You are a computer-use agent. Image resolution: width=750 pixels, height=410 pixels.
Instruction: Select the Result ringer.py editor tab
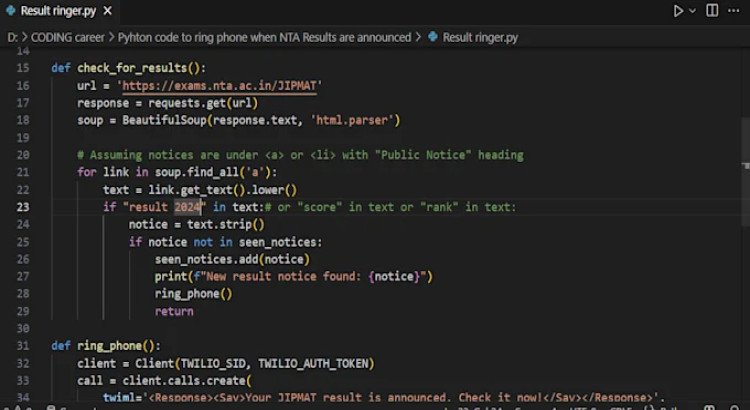pos(58,11)
